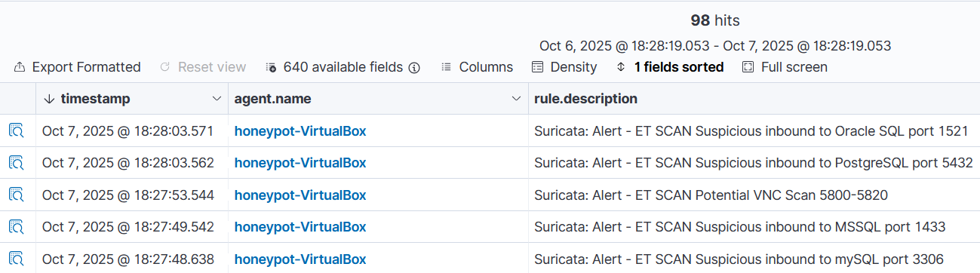The image size is (980, 273).
Task: Select timestamp cell Oct 7, 2025 @ 18:27:53.544
Action: pos(128,195)
